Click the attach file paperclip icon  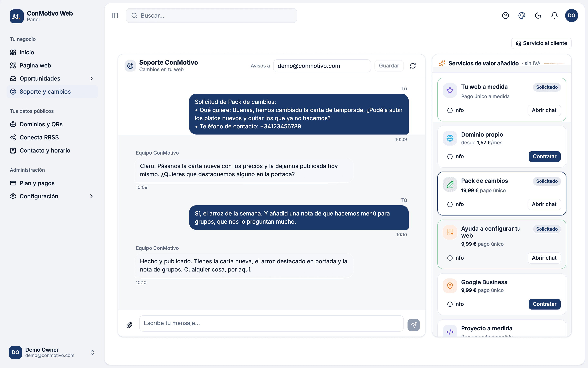tap(129, 325)
